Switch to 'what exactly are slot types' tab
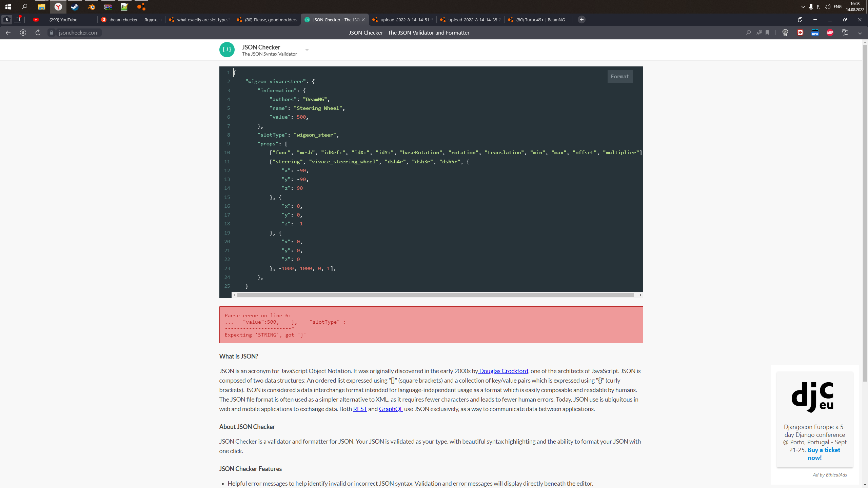 (199, 20)
